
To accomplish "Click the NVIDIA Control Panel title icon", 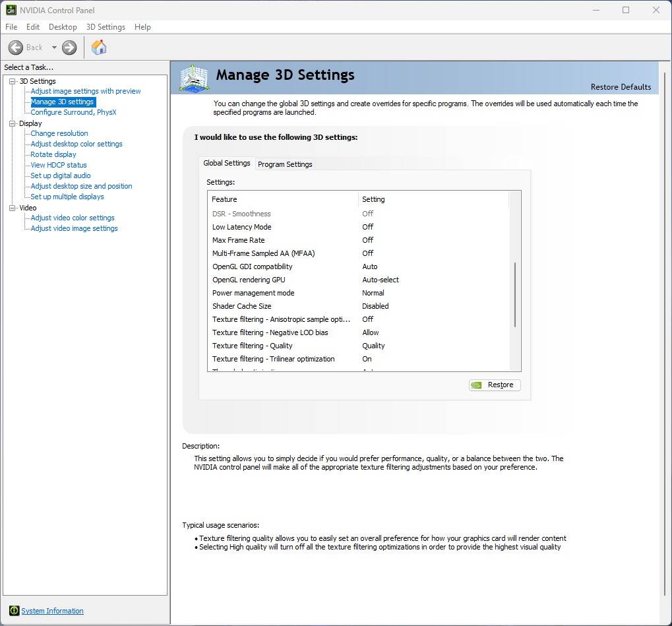I will tap(11, 10).
